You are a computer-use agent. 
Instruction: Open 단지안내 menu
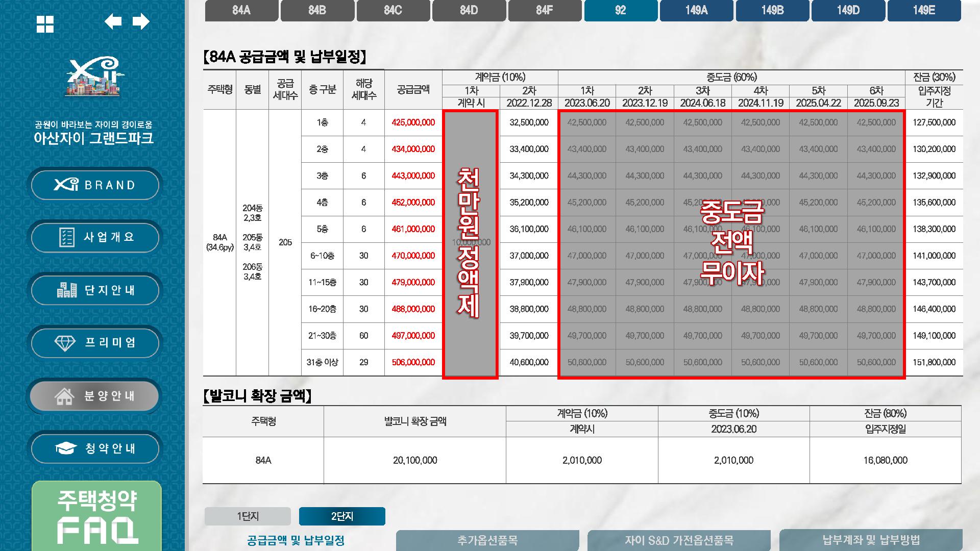tap(95, 290)
